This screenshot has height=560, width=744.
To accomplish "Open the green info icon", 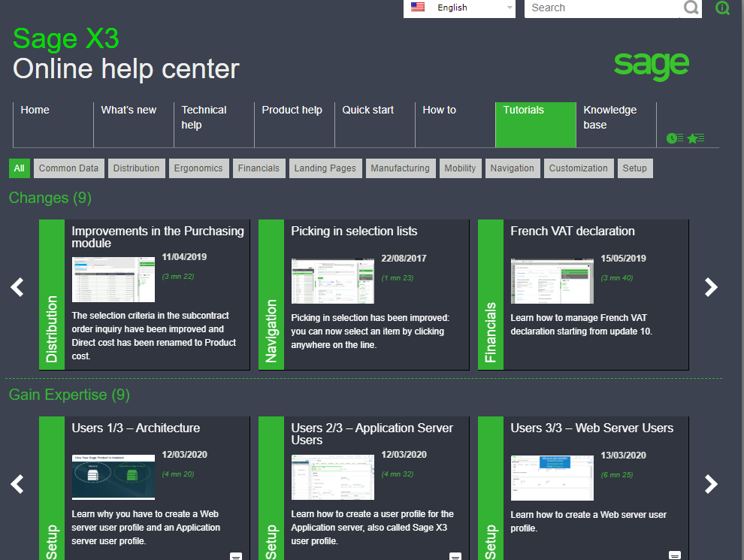I will pyautogui.click(x=722, y=8).
